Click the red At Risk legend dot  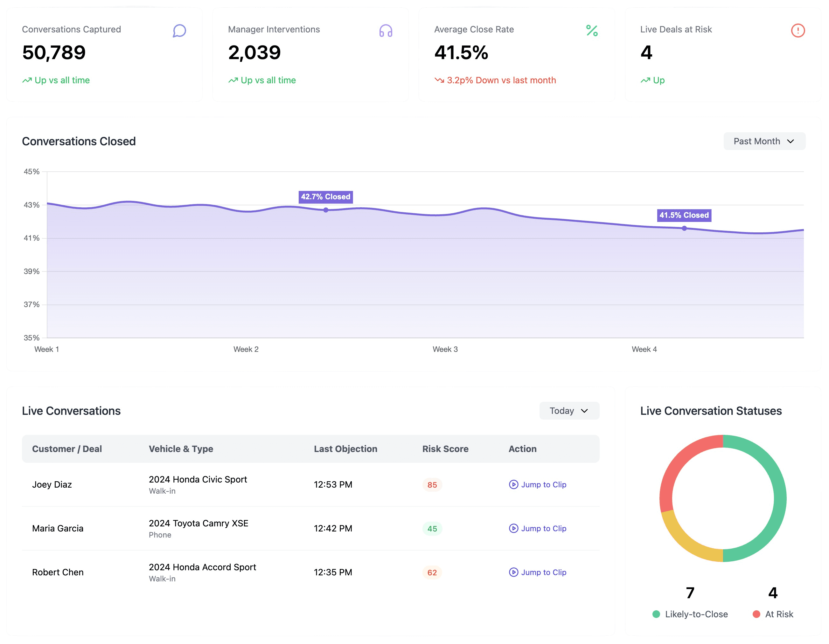click(x=756, y=614)
